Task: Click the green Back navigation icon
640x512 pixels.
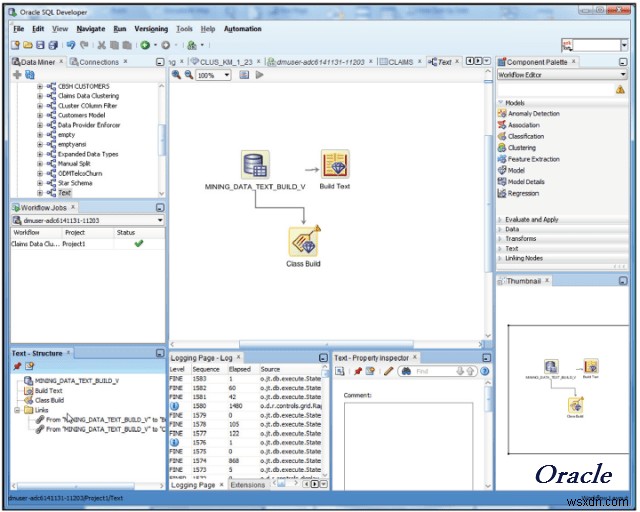Action: click(x=145, y=45)
